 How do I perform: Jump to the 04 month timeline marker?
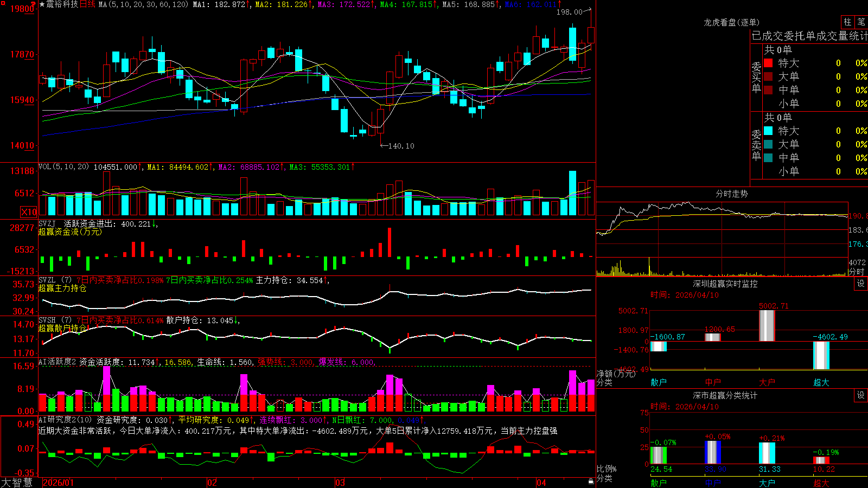[x=541, y=483]
